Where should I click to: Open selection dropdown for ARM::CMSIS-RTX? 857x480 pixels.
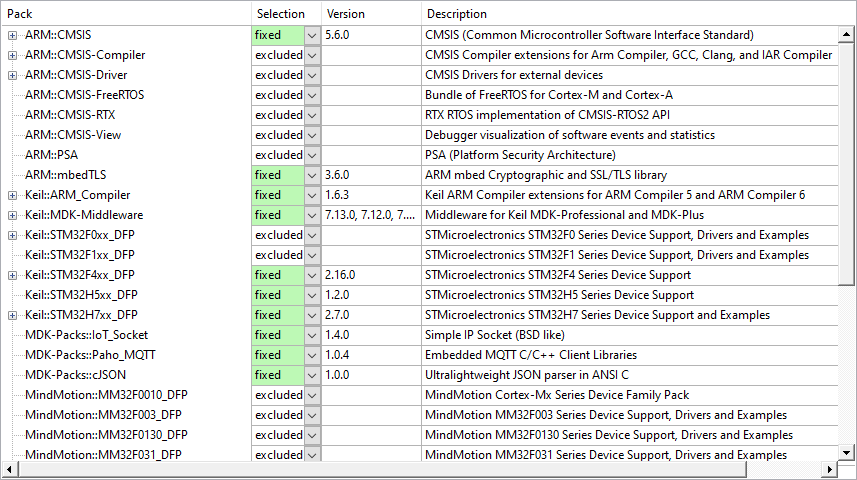click(312, 115)
